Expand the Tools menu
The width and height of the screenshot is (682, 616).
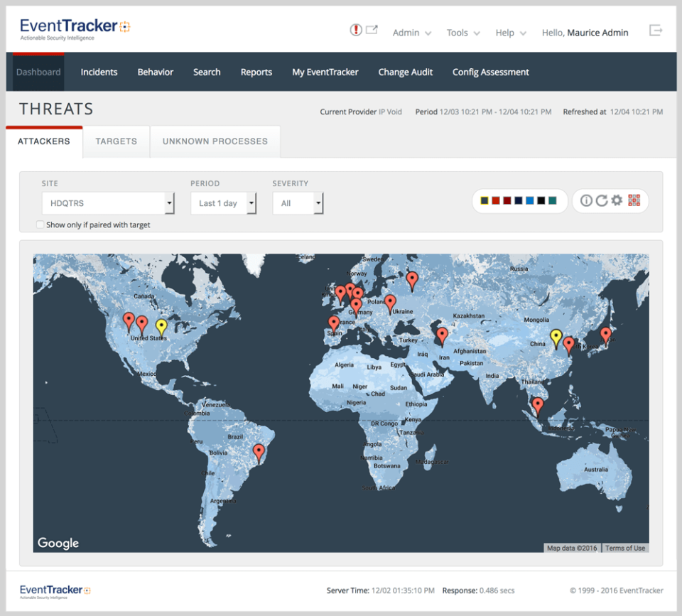point(462,33)
